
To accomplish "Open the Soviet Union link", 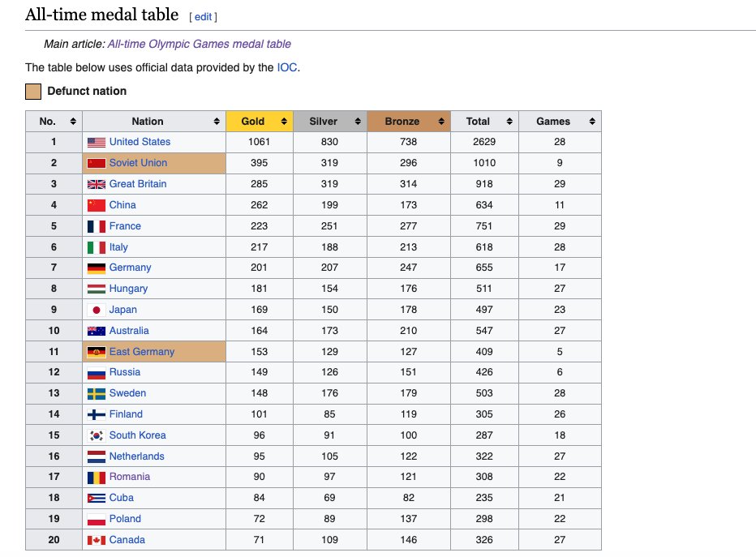I will pos(139,163).
